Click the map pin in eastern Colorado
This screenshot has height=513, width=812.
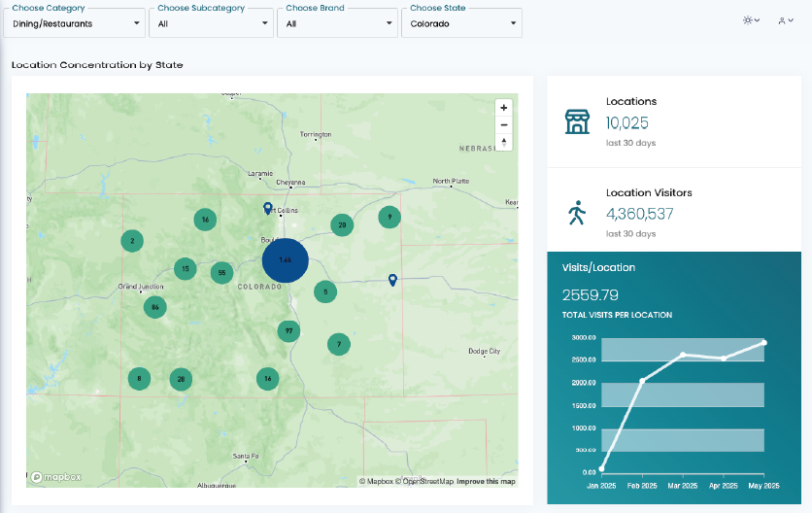coord(392,280)
